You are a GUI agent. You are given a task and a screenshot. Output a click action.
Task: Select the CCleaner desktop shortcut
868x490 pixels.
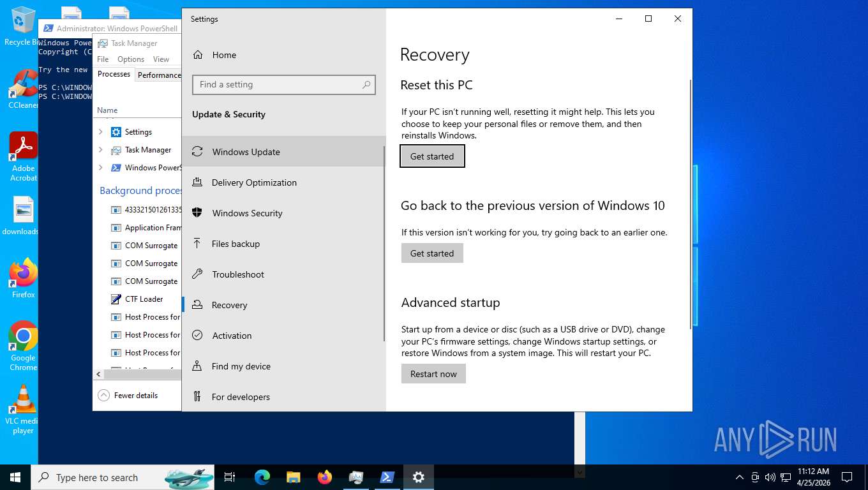[x=23, y=89]
